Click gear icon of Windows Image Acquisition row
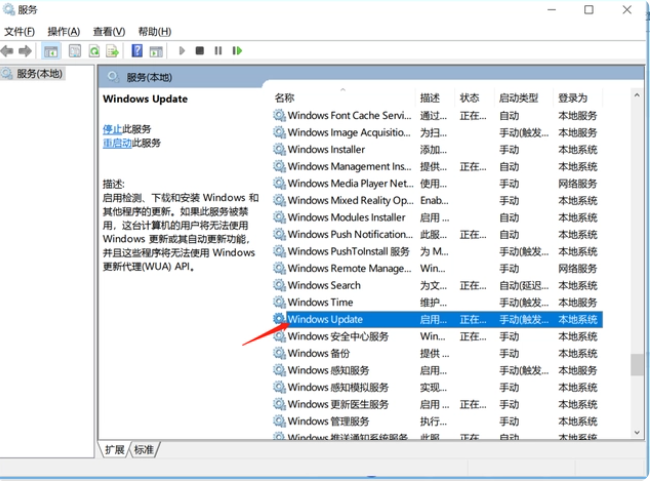Image resolution: width=651 pixels, height=481 pixels. tap(279, 132)
